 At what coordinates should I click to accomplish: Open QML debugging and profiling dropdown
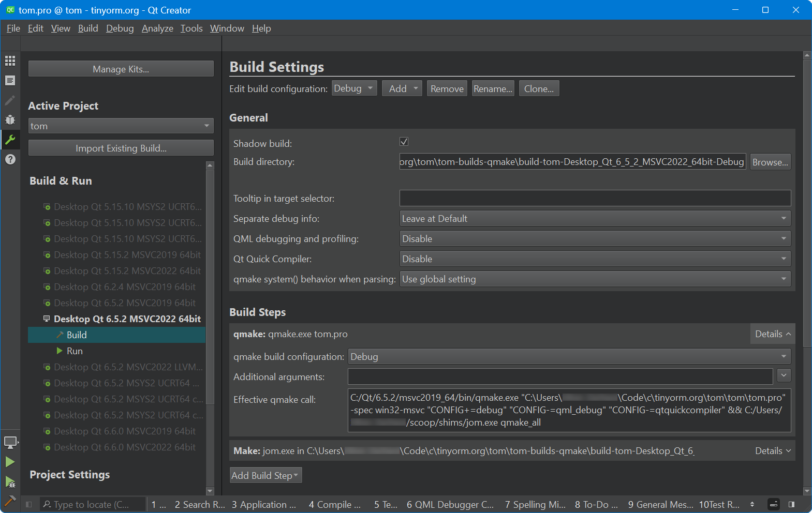[x=595, y=239]
